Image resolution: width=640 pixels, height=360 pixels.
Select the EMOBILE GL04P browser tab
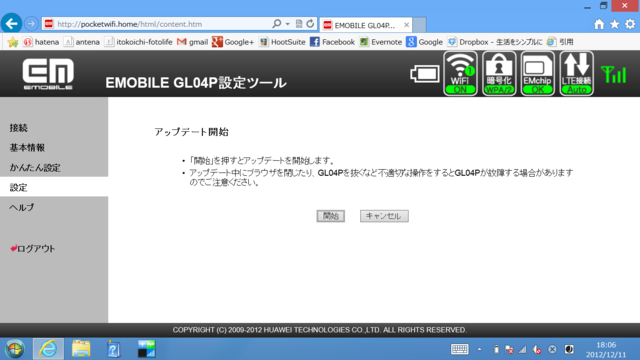tap(366, 25)
